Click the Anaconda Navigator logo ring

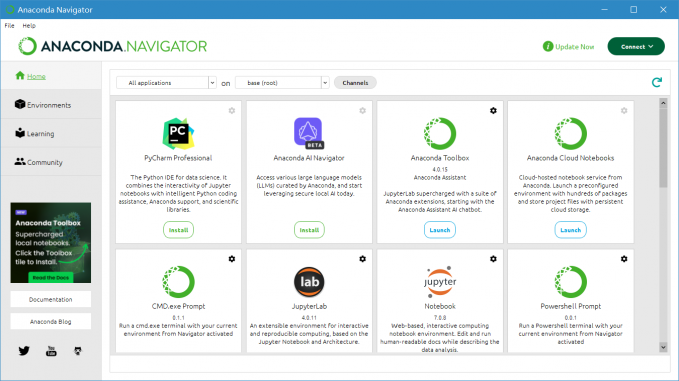[27, 46]
